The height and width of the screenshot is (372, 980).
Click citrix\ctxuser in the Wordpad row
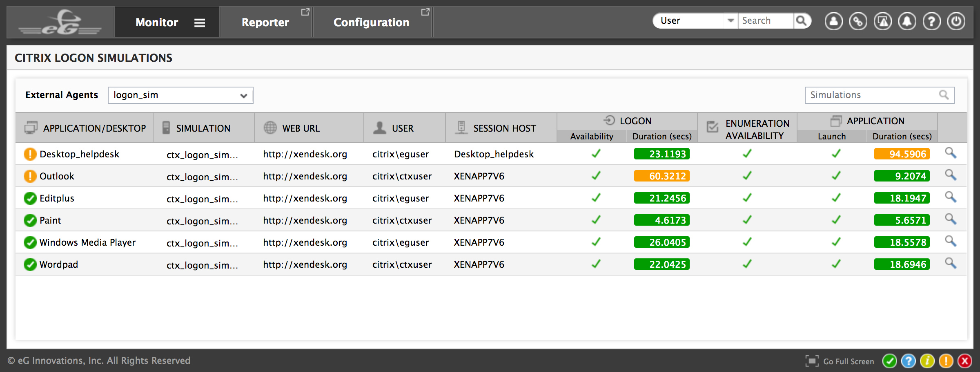(x=402, y=264)
